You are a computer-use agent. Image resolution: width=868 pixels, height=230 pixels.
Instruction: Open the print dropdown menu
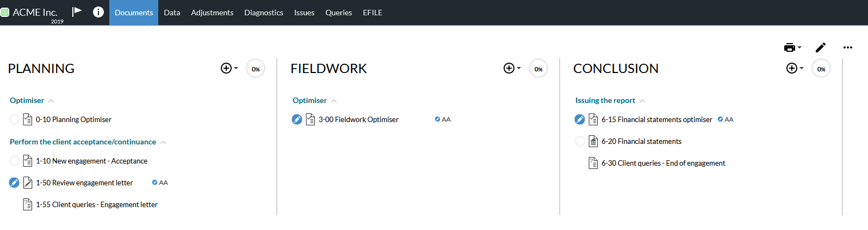[792, 47]
